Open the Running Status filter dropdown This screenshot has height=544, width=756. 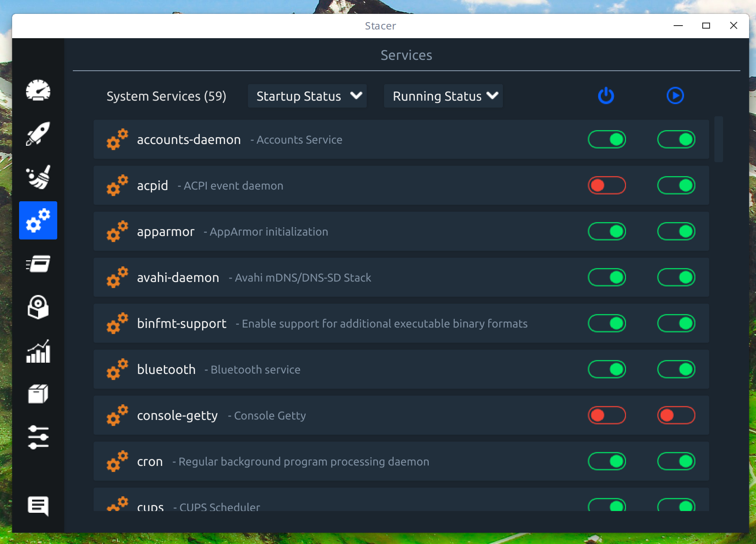pos(443,96)
